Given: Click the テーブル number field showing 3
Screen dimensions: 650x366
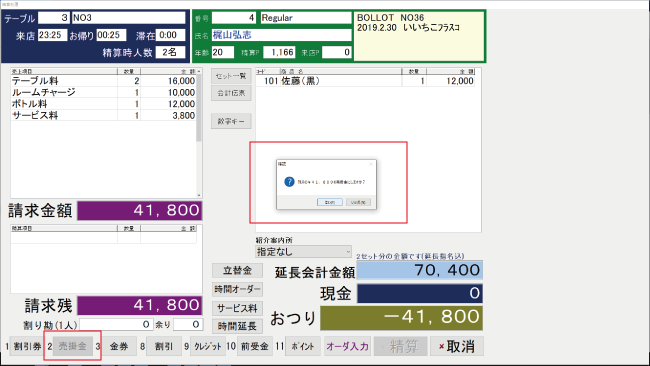Looking at the screenshot, I should pos(53,18).
